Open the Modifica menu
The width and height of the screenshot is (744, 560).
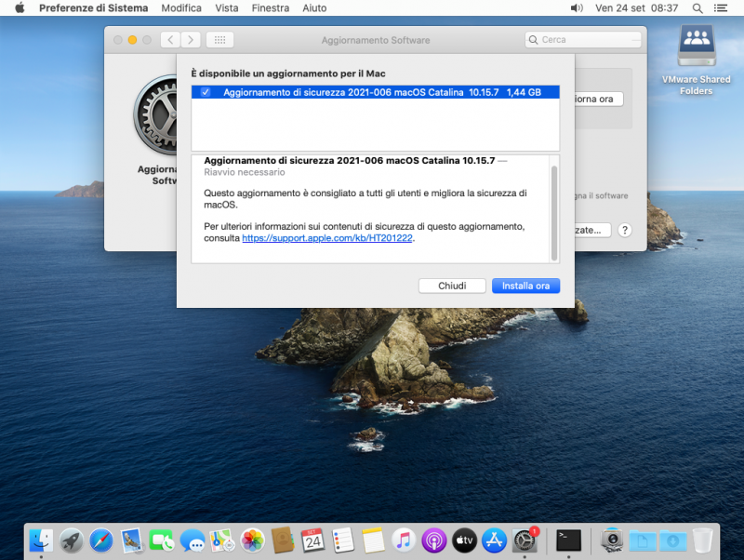tap(181, 8)
